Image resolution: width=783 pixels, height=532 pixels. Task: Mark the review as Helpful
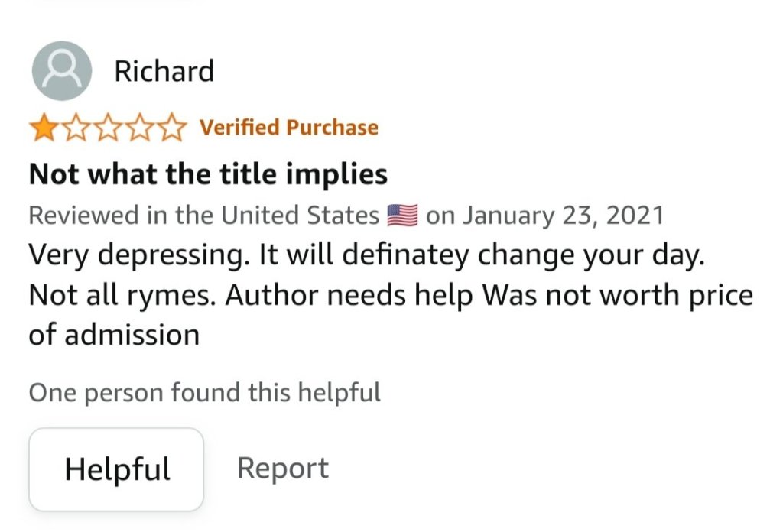[x=117, y=469]
